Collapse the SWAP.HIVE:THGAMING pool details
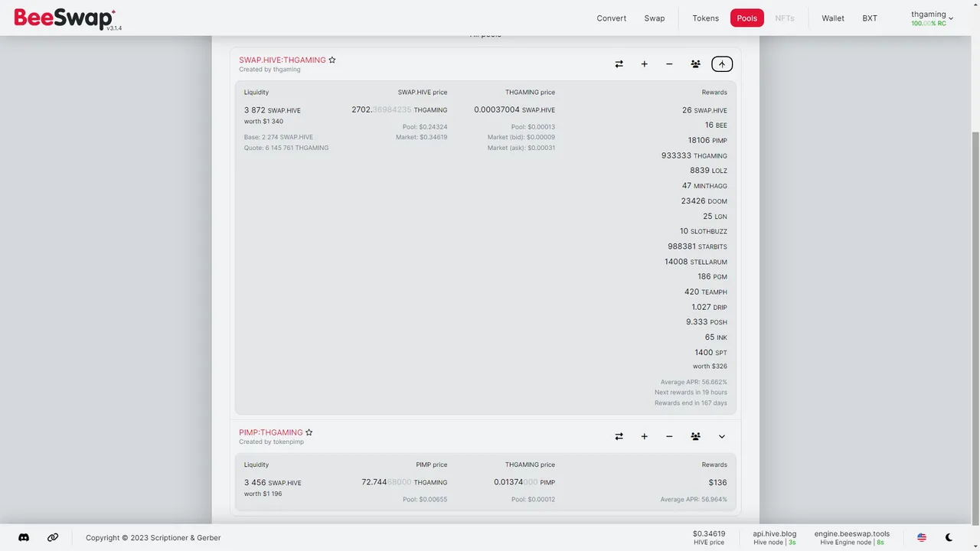Viewport: 980px width, 551px height. click(x=722, y=64)
